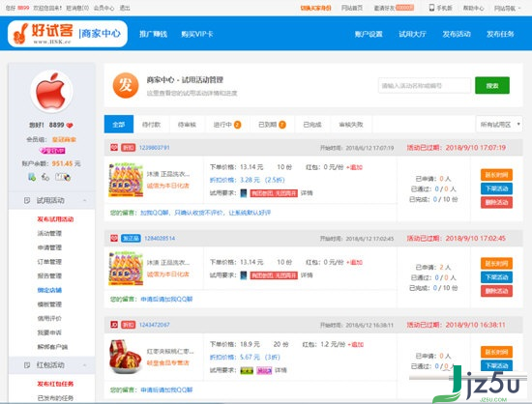Click the phone requirement icon in second activity
This screenshot has width=532, height=404.
coord(243,275)
